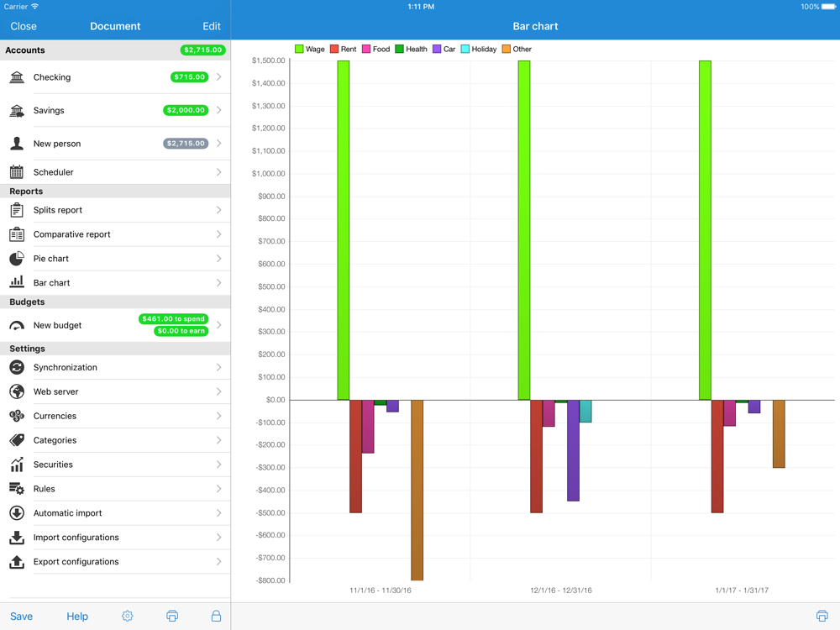Tap the Automatic import download icon
840x630 pixels.
pos(17,512)
